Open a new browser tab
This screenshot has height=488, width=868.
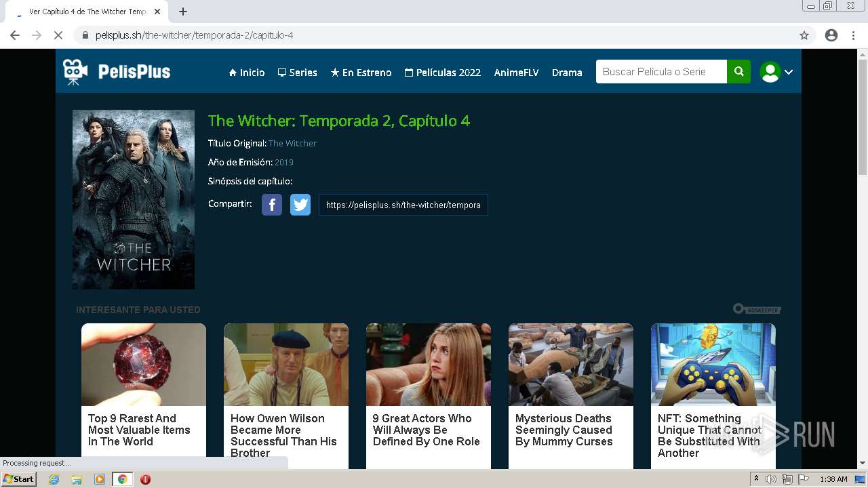point(183,12)
